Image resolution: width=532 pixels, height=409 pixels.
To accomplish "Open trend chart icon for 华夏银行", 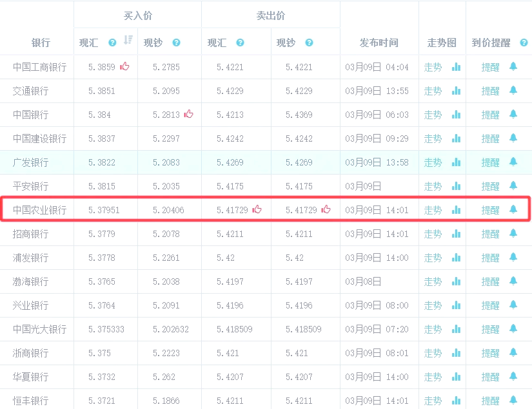I will [x=457, y=377].
